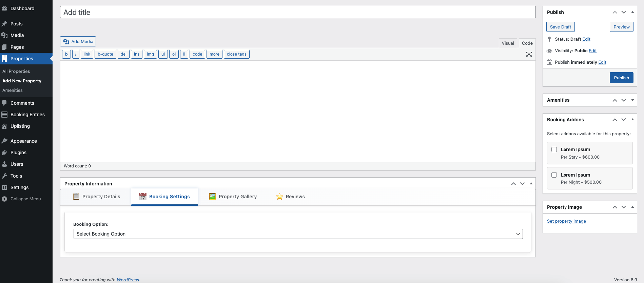Click the blue Publish button
The height and width of the screenshot is (283, 644).
(x=621, y=78)
